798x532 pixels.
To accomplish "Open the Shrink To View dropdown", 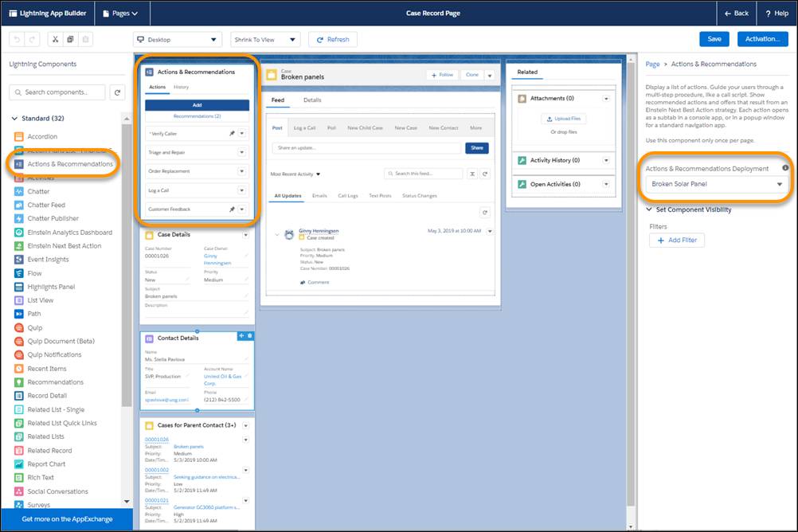I will click(265, 40).
